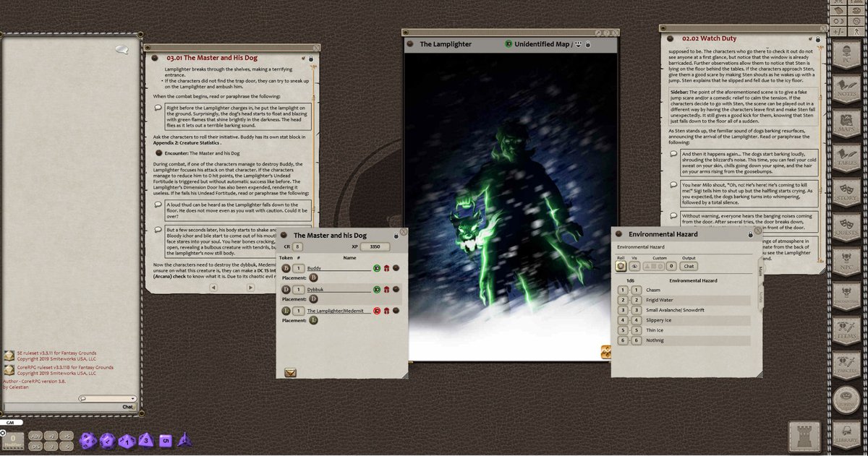Click the d4 purple die
Image resolution: width=868 pixels, height=456 pixels.
[x=184, y=439]
